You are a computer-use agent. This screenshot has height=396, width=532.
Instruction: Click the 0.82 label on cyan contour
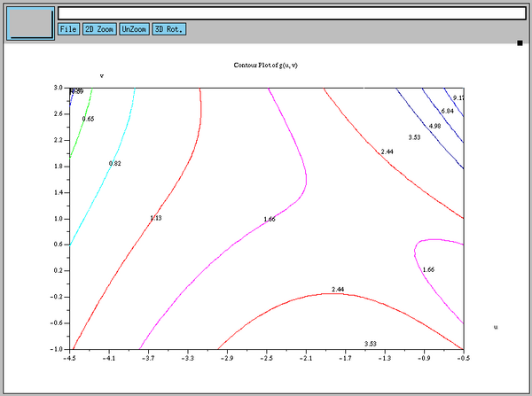point(114,164)
